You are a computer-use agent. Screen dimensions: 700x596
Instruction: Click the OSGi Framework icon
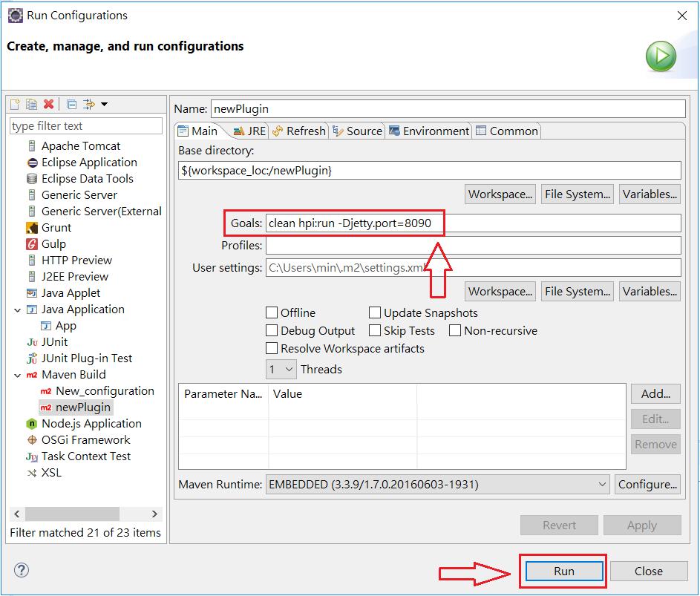pos(32,440)
